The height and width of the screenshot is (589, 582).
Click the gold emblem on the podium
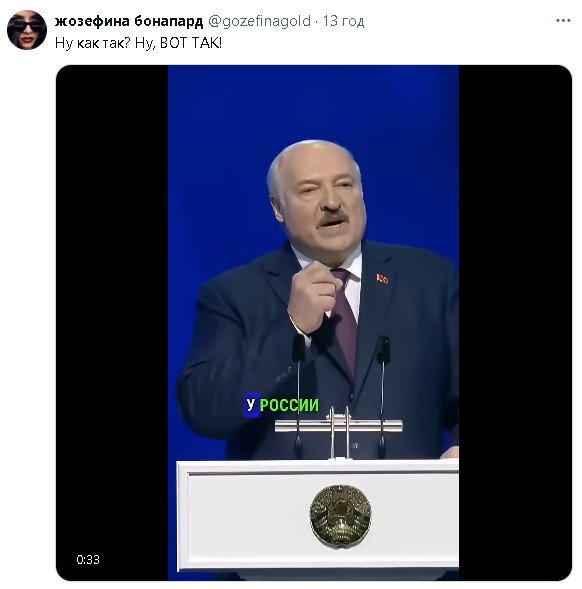point(340,515)
